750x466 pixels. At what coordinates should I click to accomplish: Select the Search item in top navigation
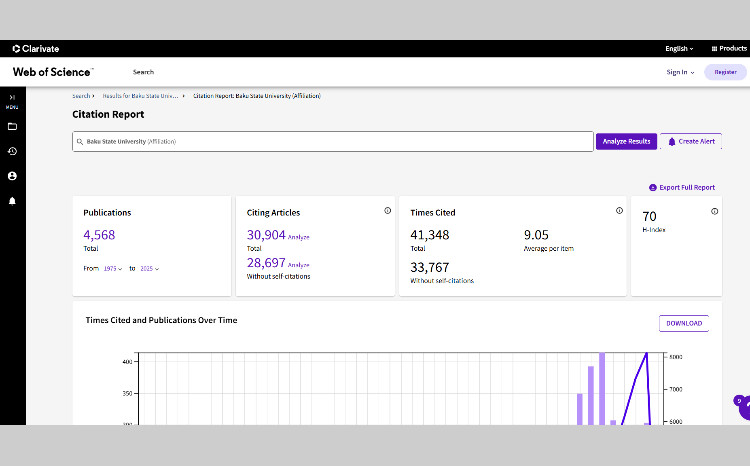tap(143, 72)
